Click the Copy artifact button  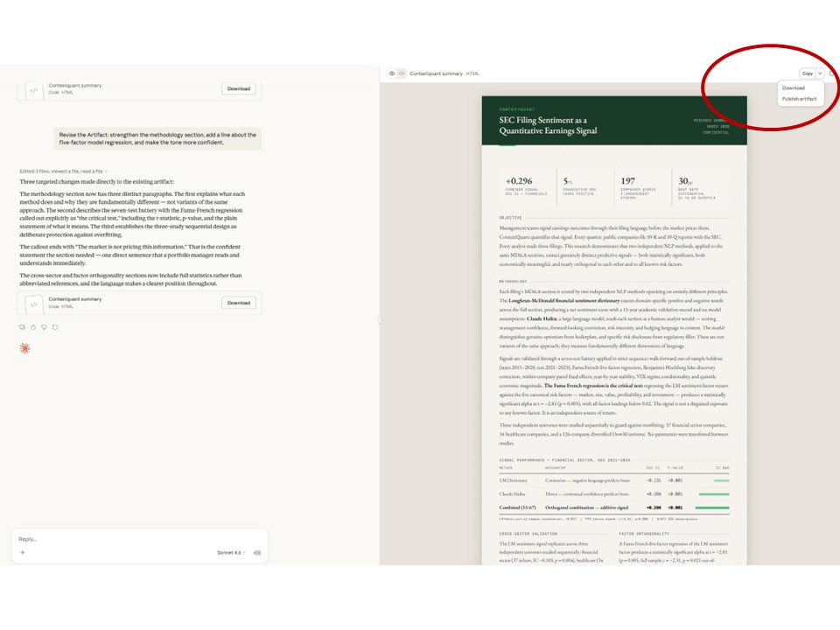coord(807,73)
